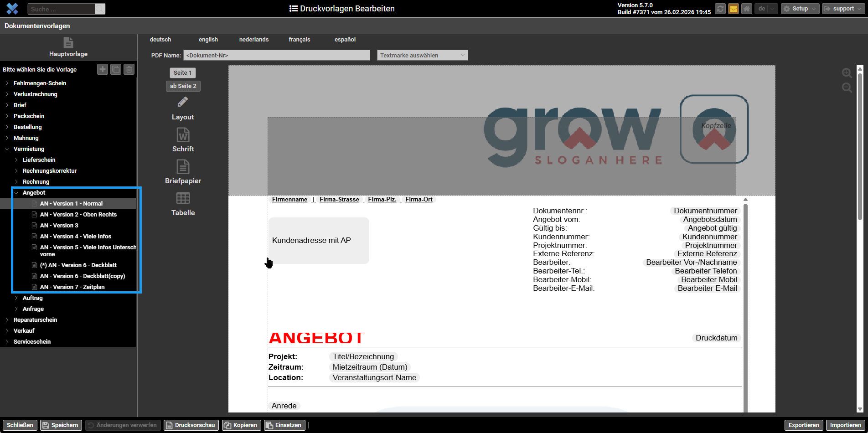This screenshot has width=868, height=433.
Task: Duplicate the selected template icon
Action: click(116, 69)
